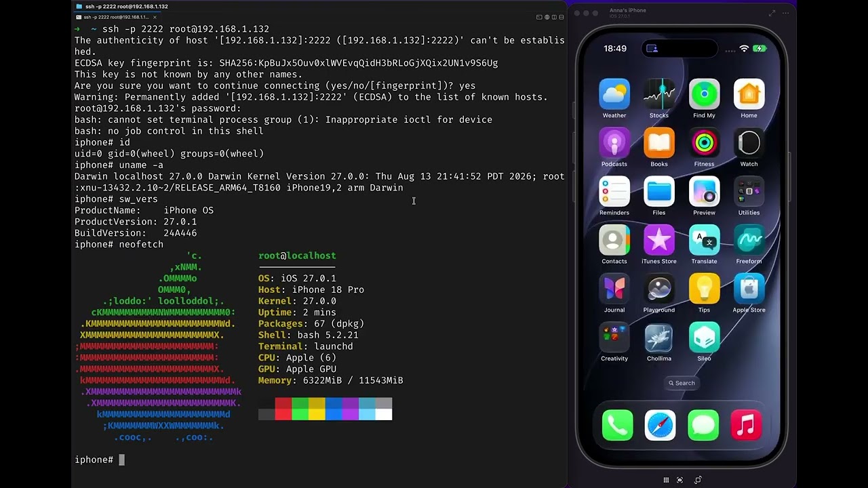The width and height of the screenshot is (868, 488).
Task: Launch the Files app
Action: [659, 192]
